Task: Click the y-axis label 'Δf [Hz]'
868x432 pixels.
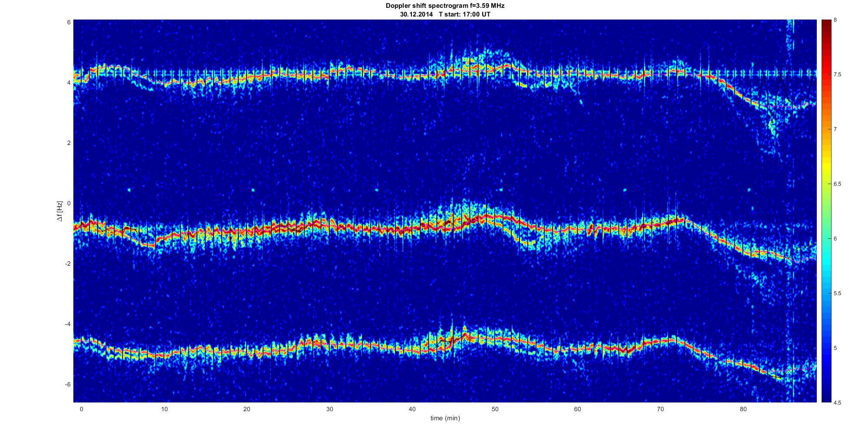Action: [x=60, y=211]
